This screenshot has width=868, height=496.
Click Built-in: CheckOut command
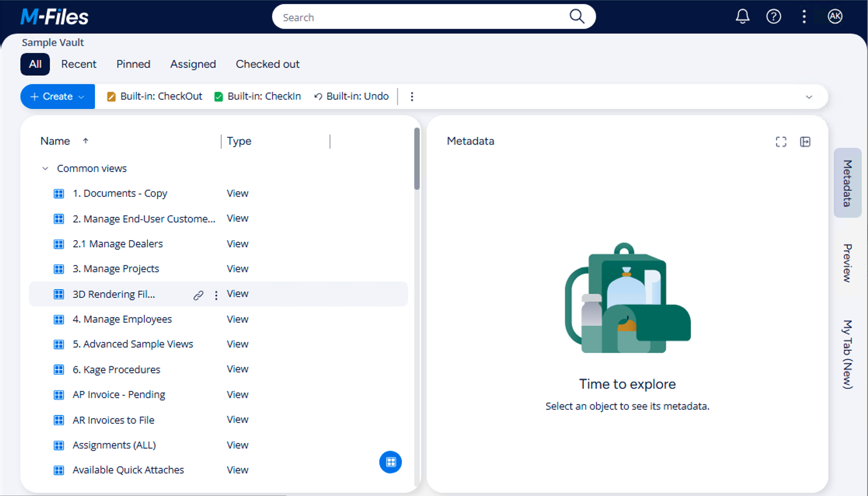[154, 96]
